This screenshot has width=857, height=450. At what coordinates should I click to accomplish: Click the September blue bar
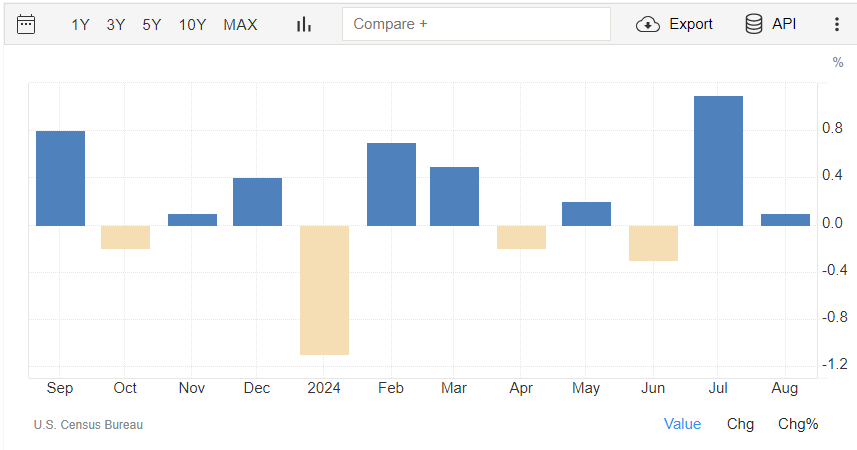pyautogui.click(x=60, y=178)
